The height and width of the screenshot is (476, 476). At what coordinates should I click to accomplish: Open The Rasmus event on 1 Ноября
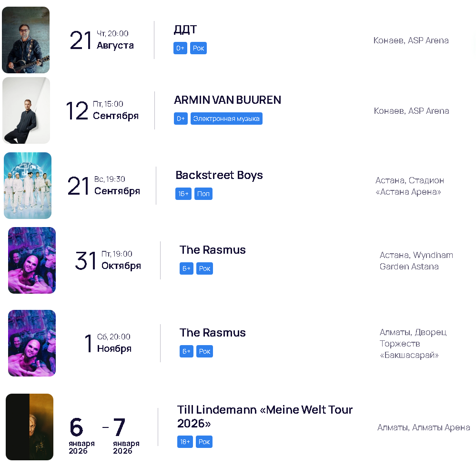(213, 333)
